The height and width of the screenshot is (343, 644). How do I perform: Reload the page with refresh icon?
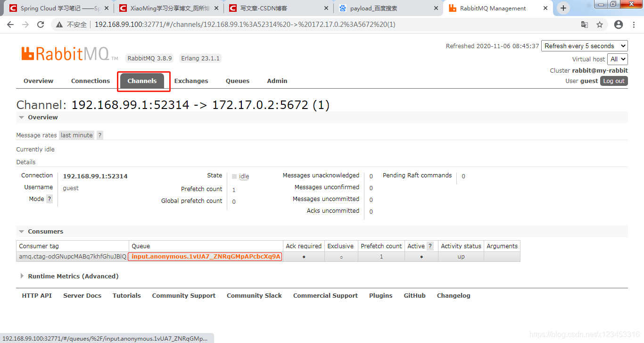pyautogui.click(x=41, y=25)
